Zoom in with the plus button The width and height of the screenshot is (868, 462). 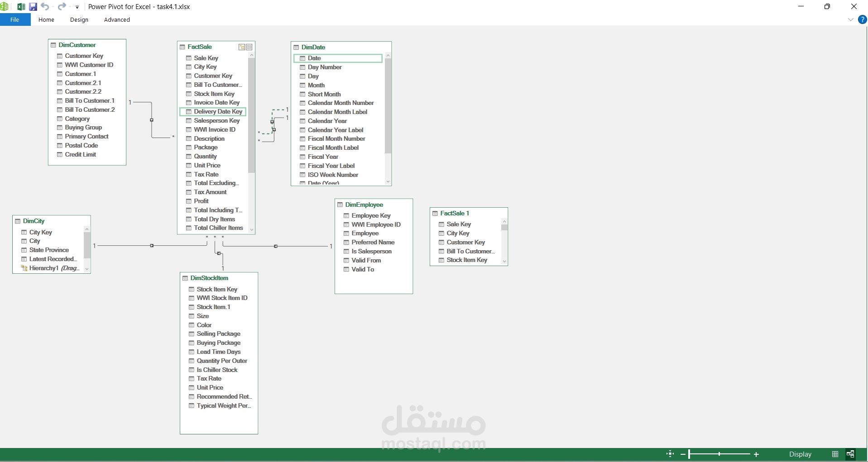point(756,454)
